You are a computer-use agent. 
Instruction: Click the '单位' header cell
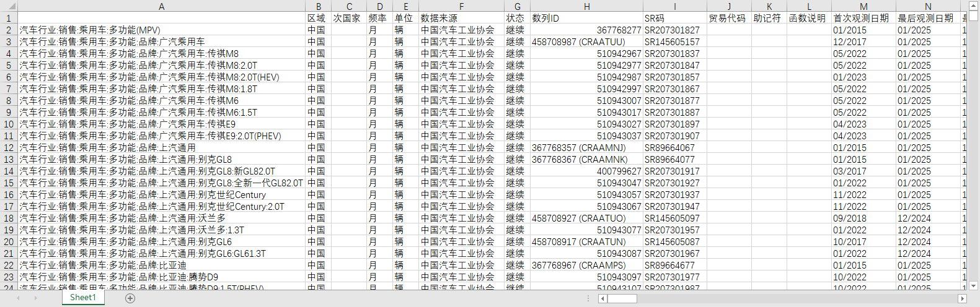point(405,18)
